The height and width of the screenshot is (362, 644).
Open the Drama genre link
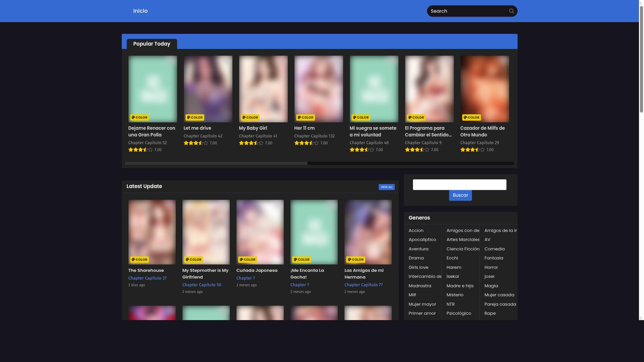[416, 258]
